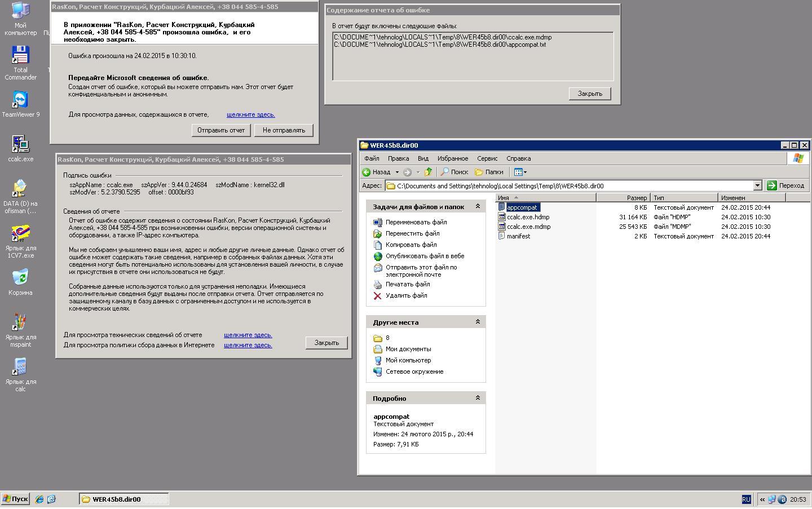Select the 1CV7.exe shortcut icon
The height and width of the screenshot is (509, 812).
coord(20,241)
